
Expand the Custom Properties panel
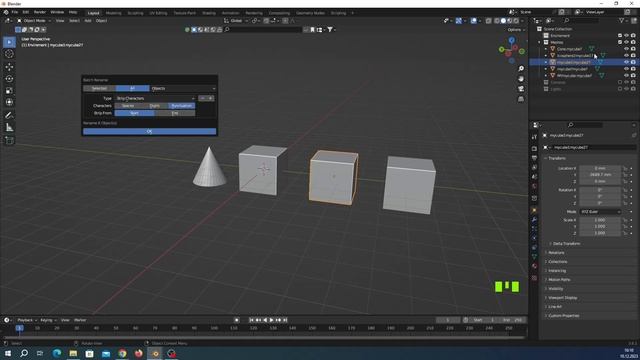[x=563, y=316]
